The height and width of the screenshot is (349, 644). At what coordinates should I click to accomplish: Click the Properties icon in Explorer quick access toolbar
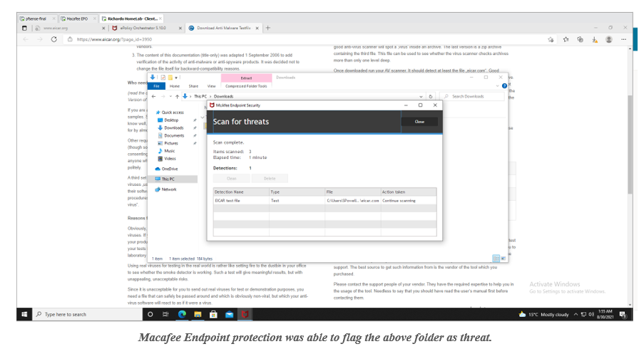pos(163,78)
